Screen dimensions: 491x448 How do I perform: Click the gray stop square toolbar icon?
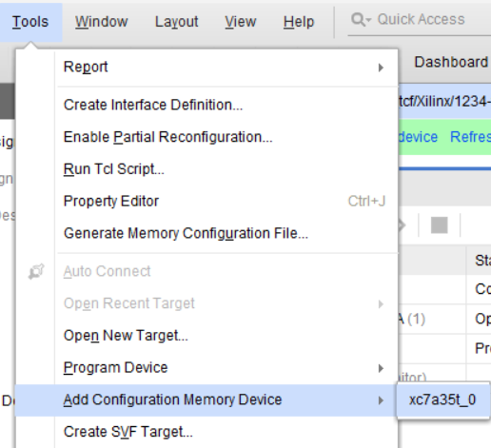pyautogui.click(x=440, y=225)
